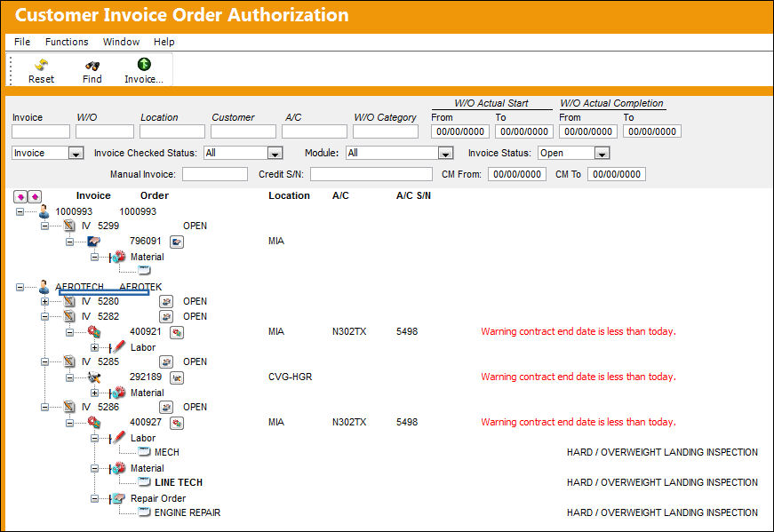
Task: Click invoice document icon for IV 5299
Action: [69, 226]
